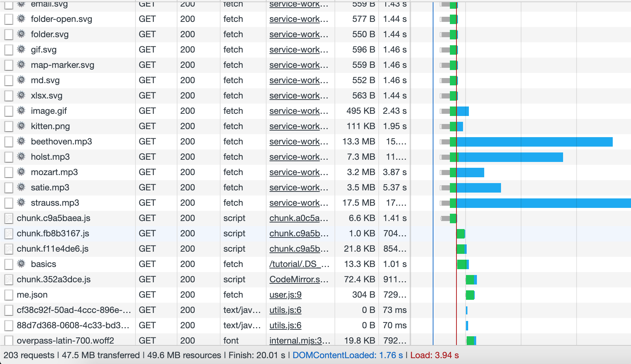Click the gear icon beside the basics request

[22, 264]
